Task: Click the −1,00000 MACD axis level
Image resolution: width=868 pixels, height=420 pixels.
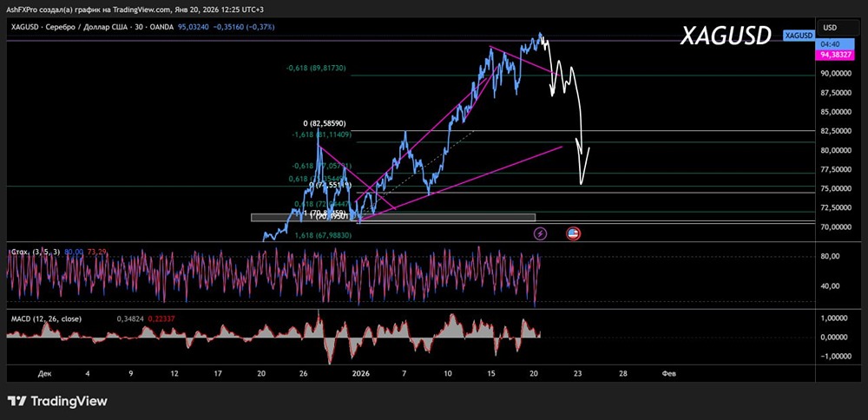Action: [x=835, y=357]
